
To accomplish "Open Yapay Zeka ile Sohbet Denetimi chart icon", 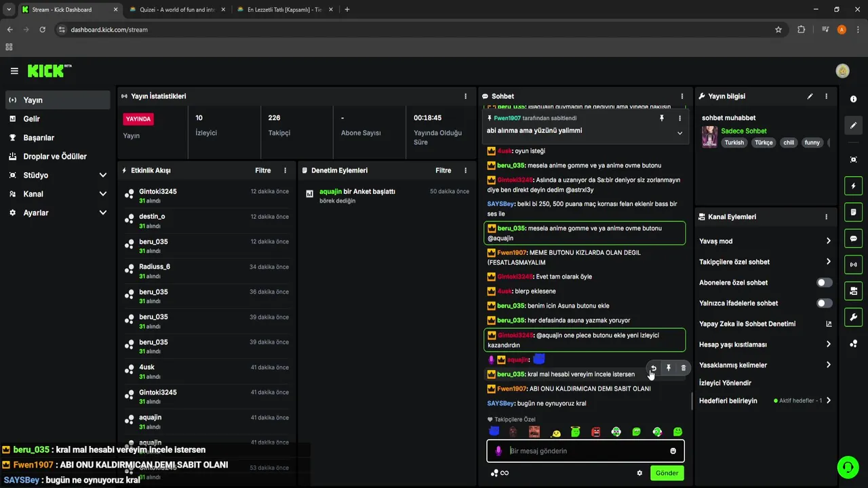I will pos(828,324).
